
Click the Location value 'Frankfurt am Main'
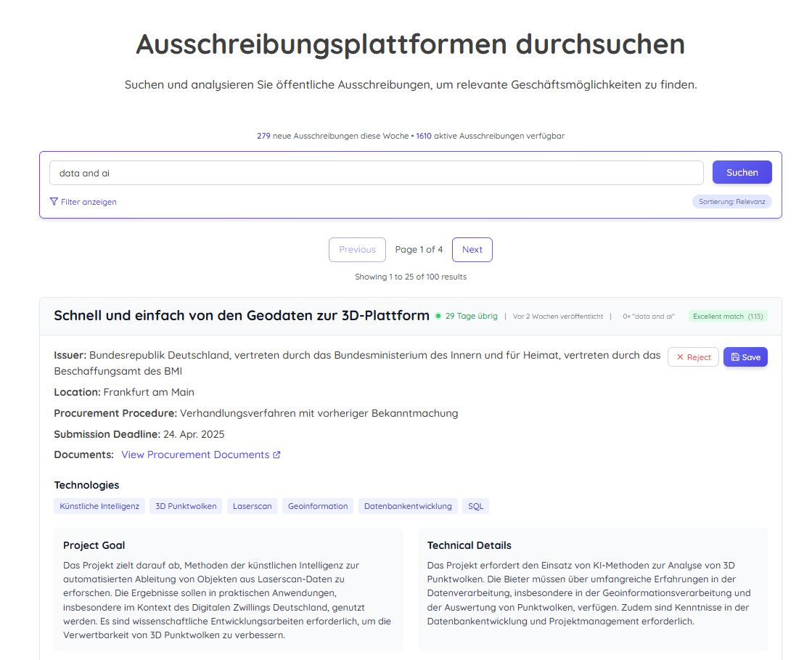149,392
